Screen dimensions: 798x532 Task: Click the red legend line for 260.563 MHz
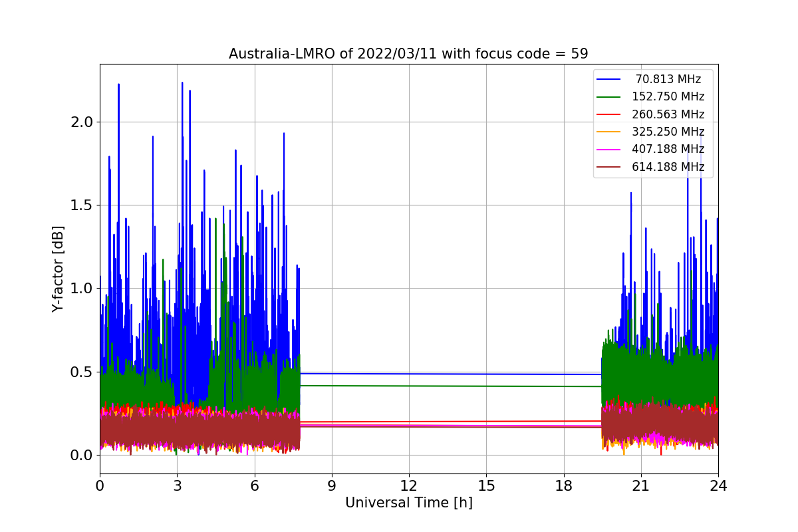tap(609, 115)
